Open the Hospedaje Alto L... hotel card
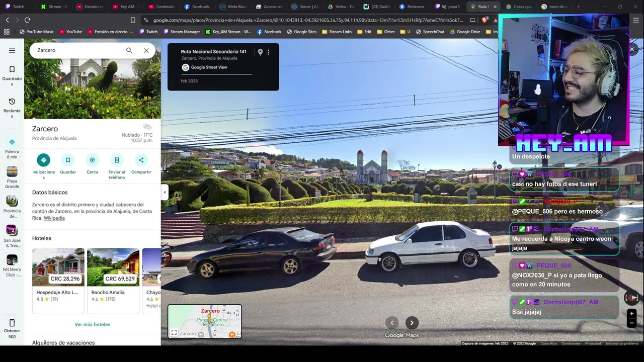The width and height of the screenshot is (644, 362). coord(58,281)
